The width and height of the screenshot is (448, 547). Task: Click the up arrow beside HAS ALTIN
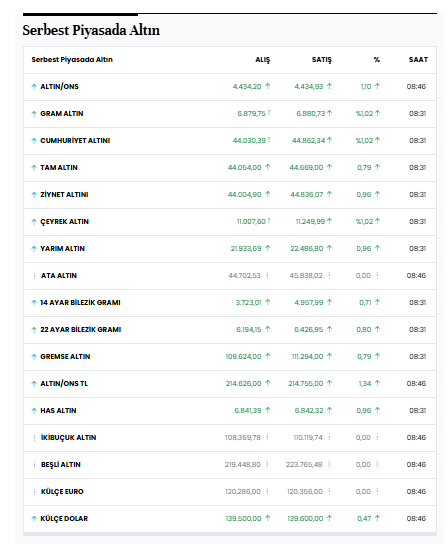34,411
